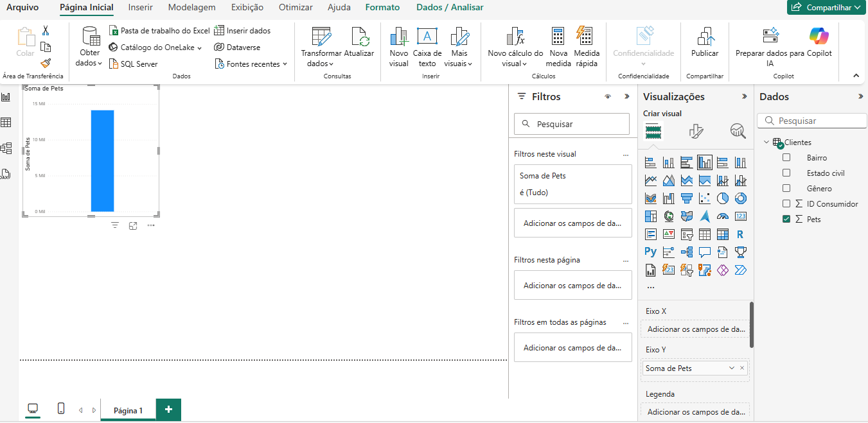
Task: Open the format visual paintbrush tab
Action: [696, 132]
